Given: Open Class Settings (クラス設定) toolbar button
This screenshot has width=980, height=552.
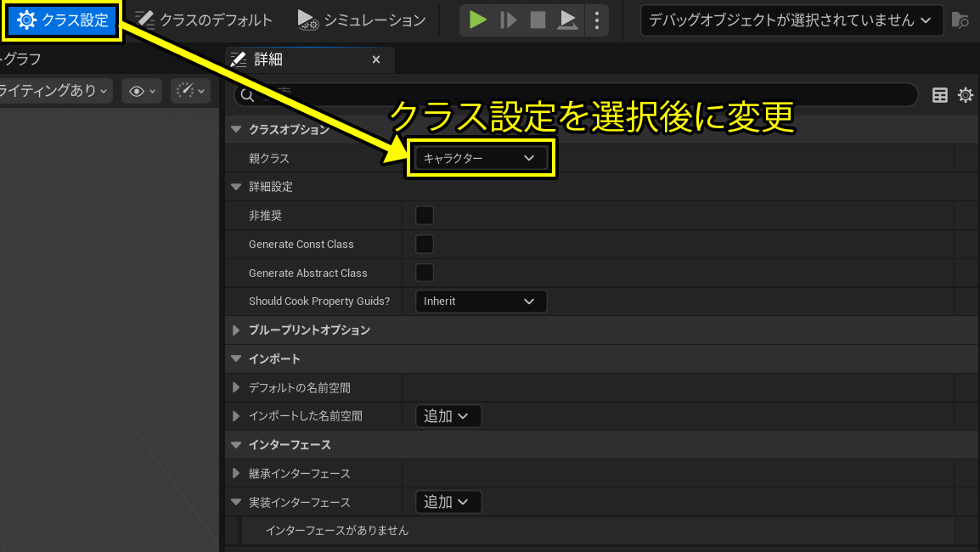Looking at the screenshot, I should (62, 20).
